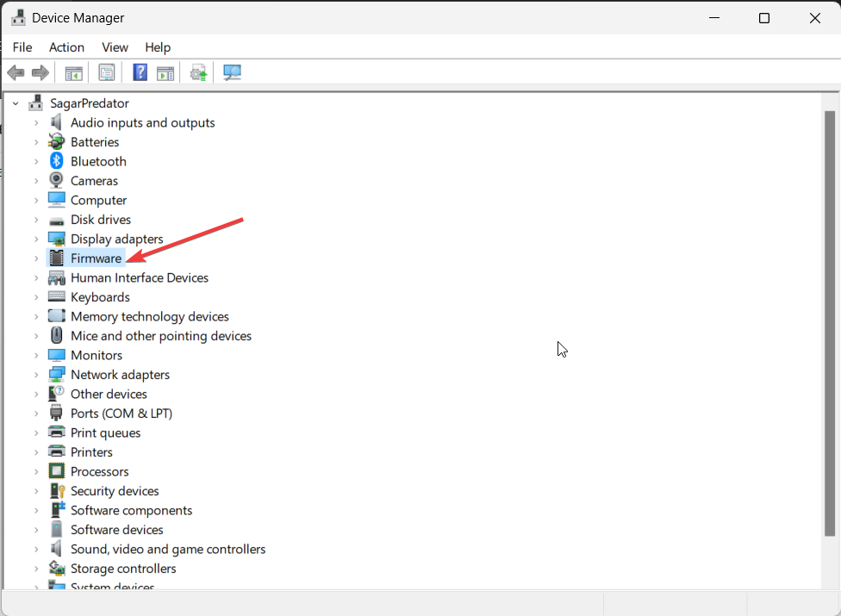
Task: Expand the Monitors category
Action: click(x=36, y=355)
